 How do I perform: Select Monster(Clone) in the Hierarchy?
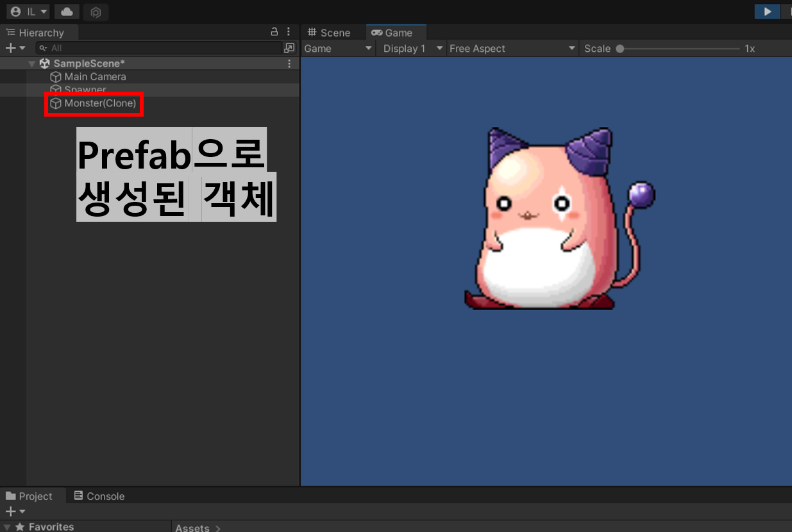click(100, 103)
